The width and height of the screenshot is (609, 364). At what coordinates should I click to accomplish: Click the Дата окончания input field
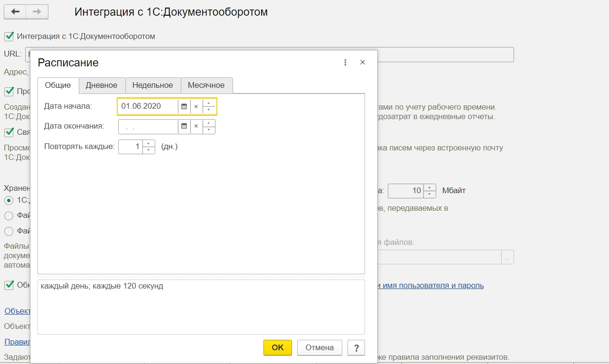(x=148, y=127)
